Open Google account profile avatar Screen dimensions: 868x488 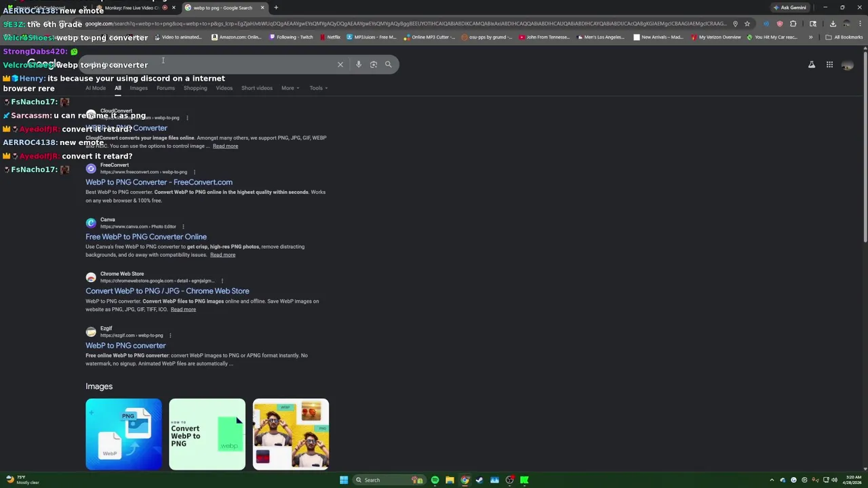[x=847, y=65]
